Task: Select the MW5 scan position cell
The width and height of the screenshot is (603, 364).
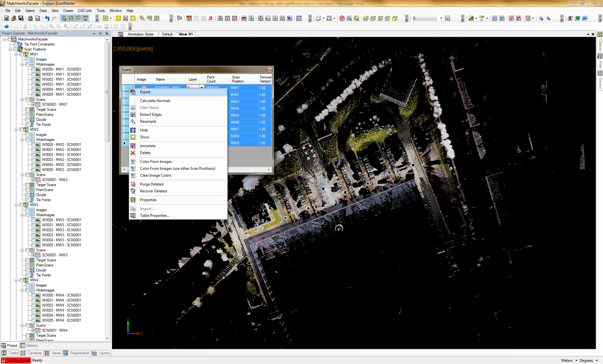Action: [x=243, y=115]
